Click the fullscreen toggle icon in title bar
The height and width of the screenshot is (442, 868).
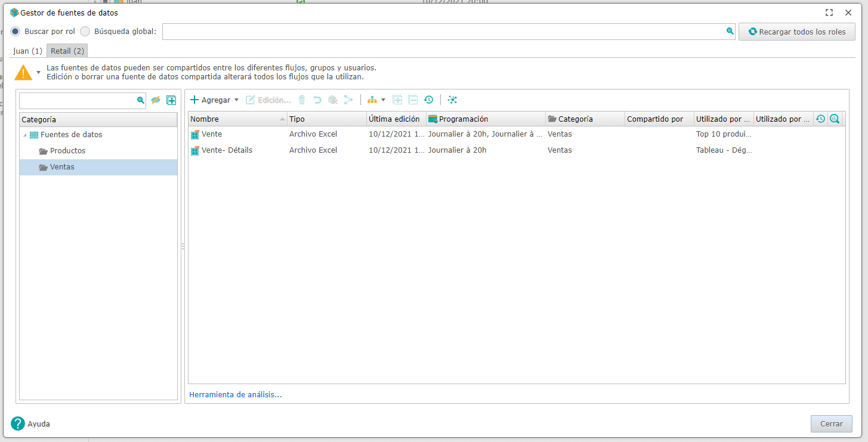(x=829, y=13)
